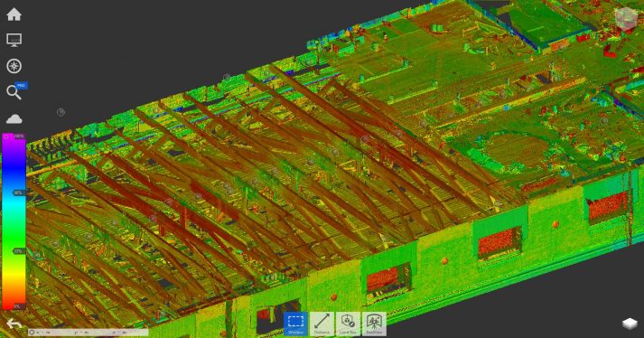The image size is (644, 338).
Task: Select the scan marker on the dark background
Action: coord(61,112)
